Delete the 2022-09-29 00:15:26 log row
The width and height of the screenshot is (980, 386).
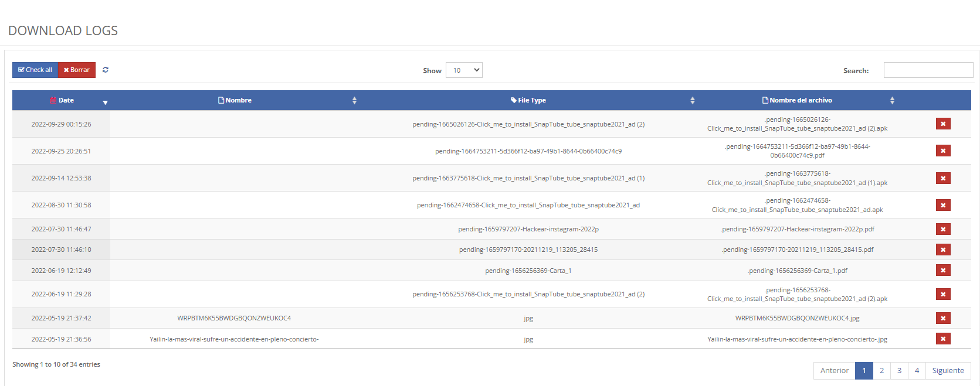tap(943, 124)
